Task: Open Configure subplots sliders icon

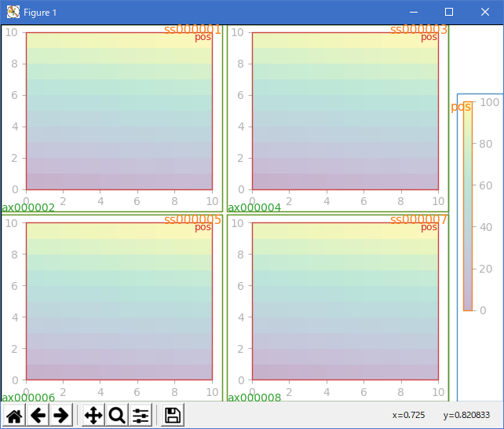Action: (141, 415)
